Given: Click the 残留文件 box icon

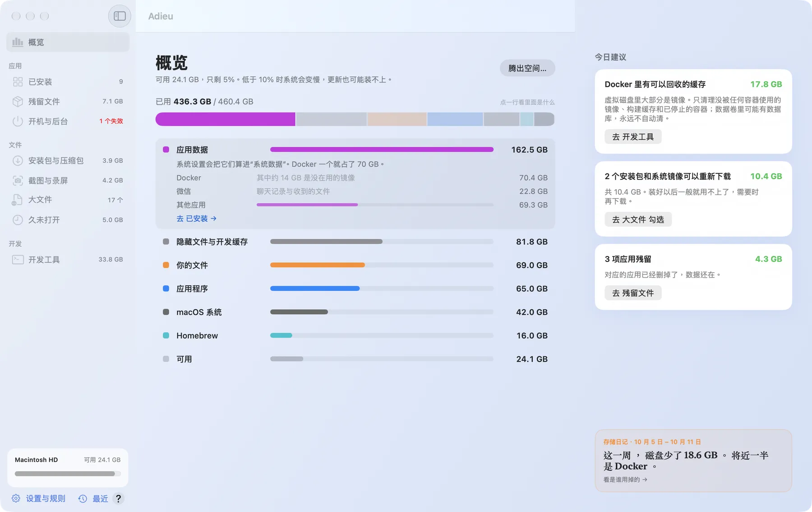Looking at the screenshot, I should [18, 102].
